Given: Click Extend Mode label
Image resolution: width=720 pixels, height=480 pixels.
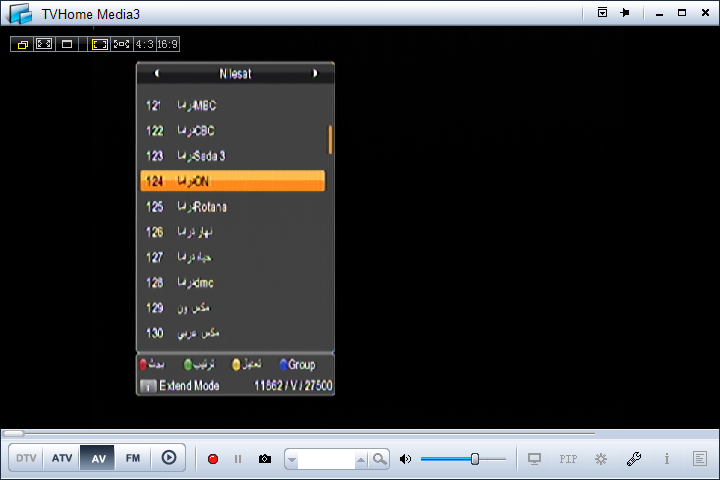Looking at the screenshot, I should tap(189, 386).
